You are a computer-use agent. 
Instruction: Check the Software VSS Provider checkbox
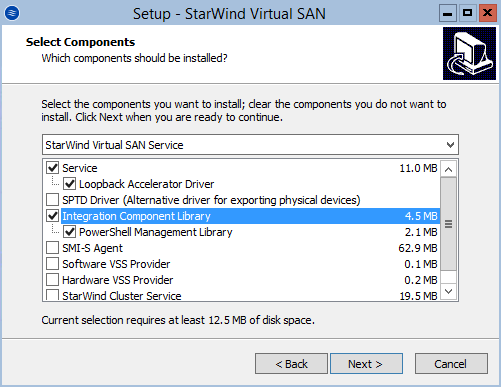pos(52,264)
